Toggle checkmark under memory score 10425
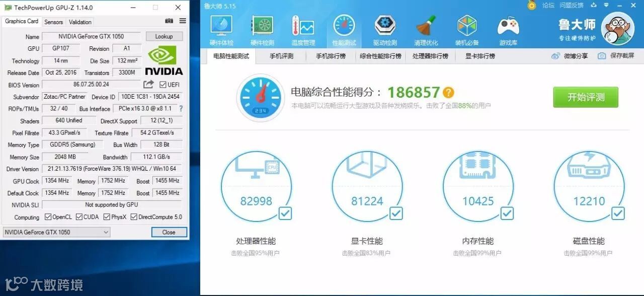Viewport: 644px width, 296px height. 507,213
